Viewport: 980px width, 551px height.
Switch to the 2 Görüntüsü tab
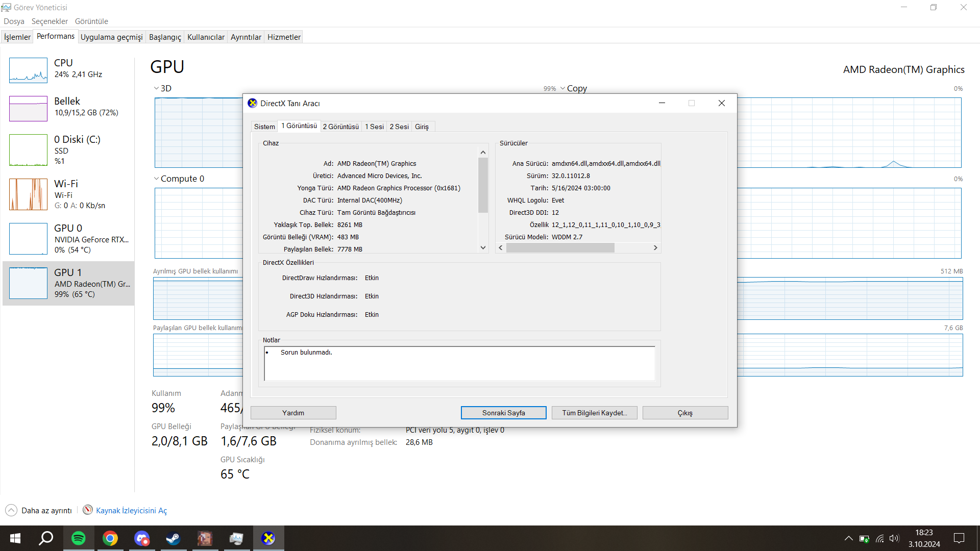340,127
